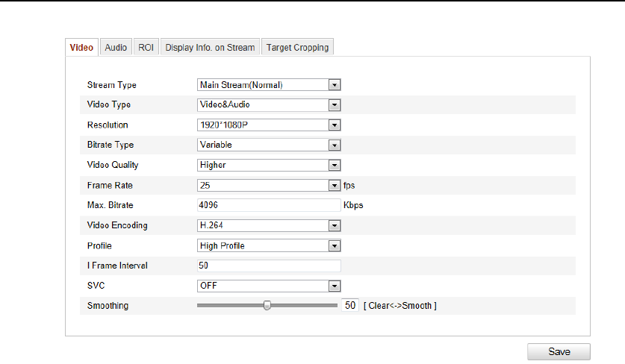Open the Stream Type dropdown
625x364 pixels.
coord(335,85)
